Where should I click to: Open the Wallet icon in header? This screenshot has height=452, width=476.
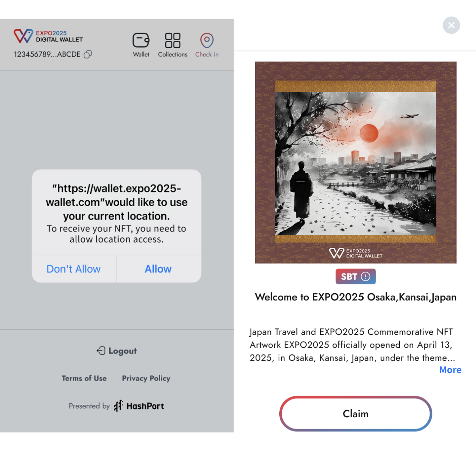coord(141,41)
